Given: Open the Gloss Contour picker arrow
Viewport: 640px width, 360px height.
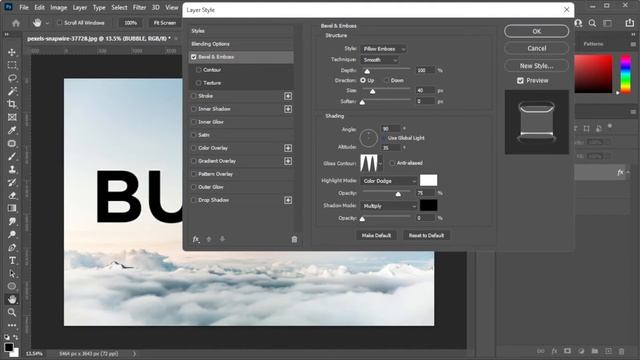Looking at the screenshot, I should pyautogui.click(x=380, y=163).
